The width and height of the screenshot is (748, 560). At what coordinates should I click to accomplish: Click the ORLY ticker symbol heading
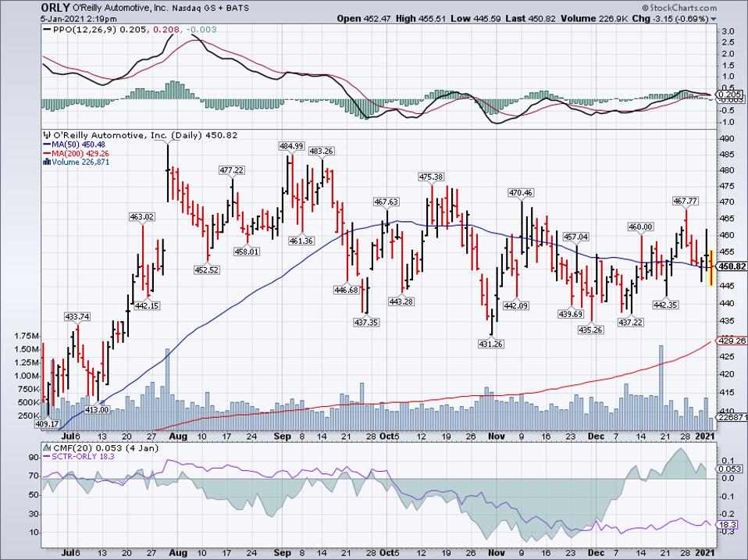click(55, 8)
